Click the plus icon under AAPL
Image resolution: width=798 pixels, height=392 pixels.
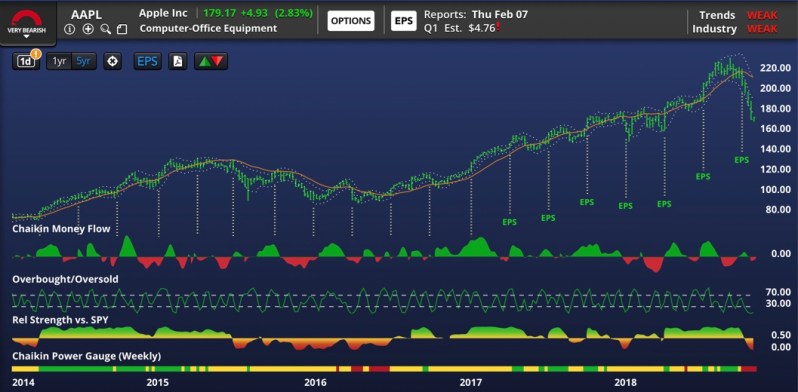(88, 29)
